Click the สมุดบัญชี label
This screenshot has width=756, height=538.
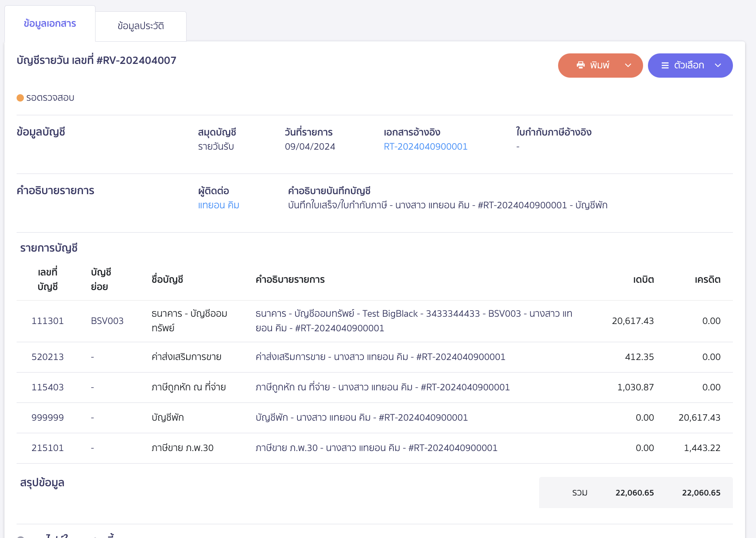click(x=217, y=132)
